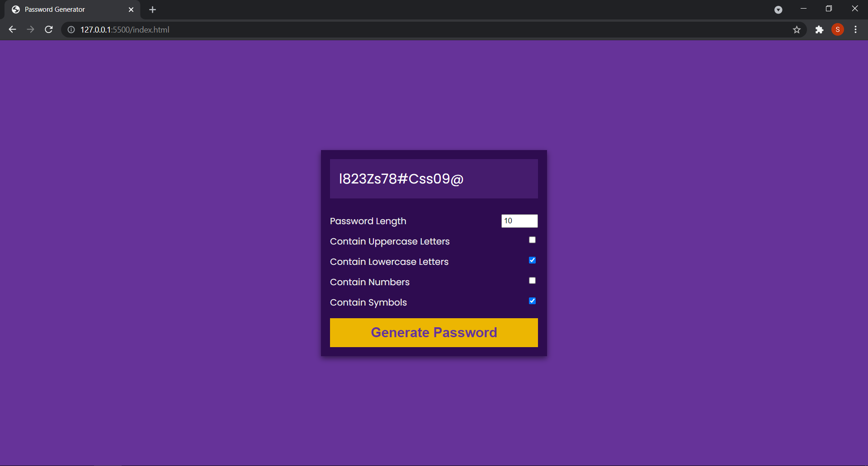
Task: Enable Contain Uppercase Letters
Action: click(x=532, y=240)
